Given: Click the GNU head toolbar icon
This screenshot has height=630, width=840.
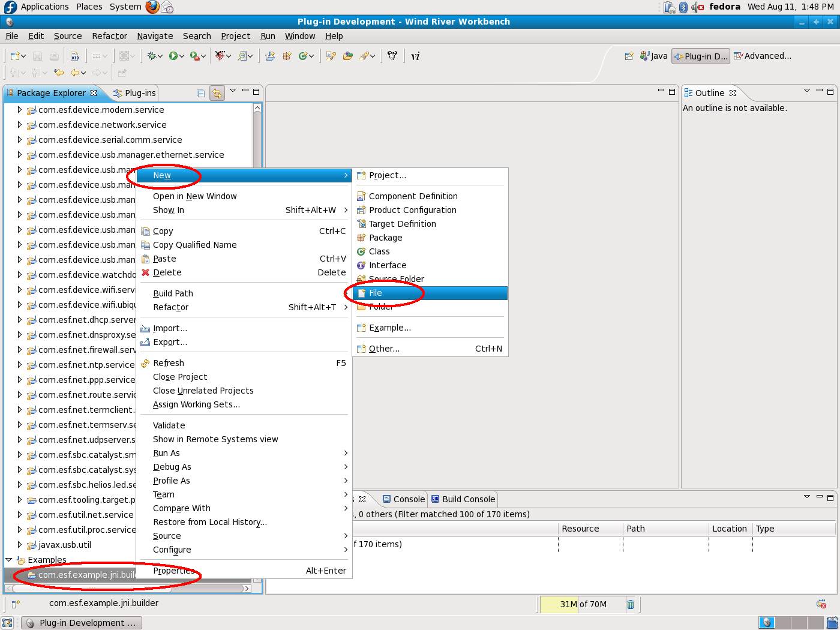Looking at the screenshot, I should [392, 56].
